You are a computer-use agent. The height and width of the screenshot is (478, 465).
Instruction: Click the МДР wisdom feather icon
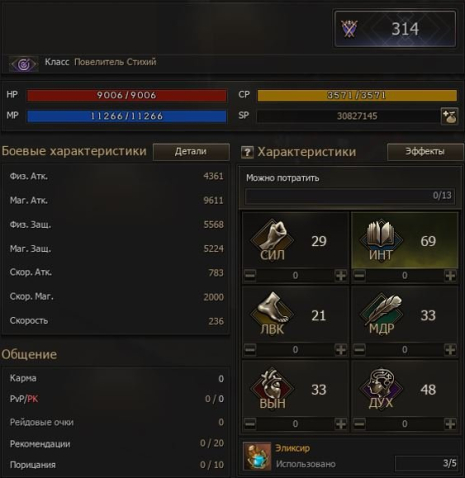(381, 314)
